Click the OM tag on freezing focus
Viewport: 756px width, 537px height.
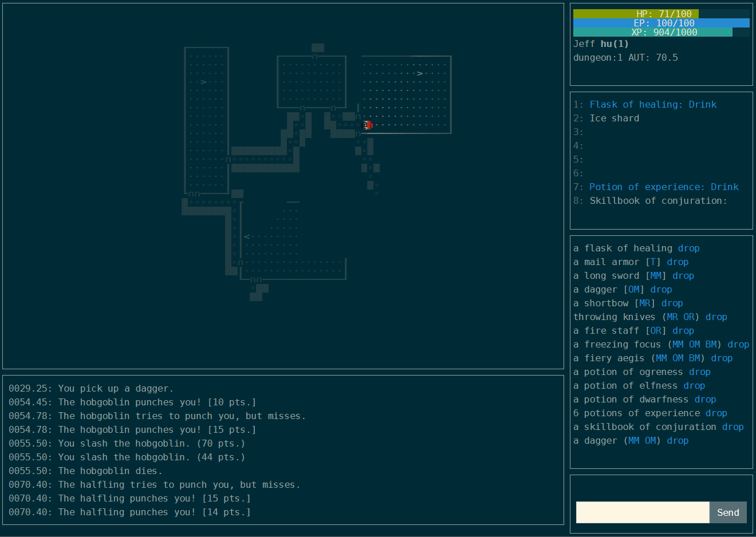694,344
